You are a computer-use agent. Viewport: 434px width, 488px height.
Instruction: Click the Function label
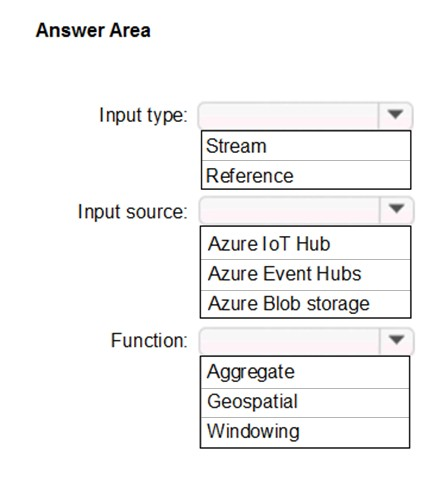149,341
